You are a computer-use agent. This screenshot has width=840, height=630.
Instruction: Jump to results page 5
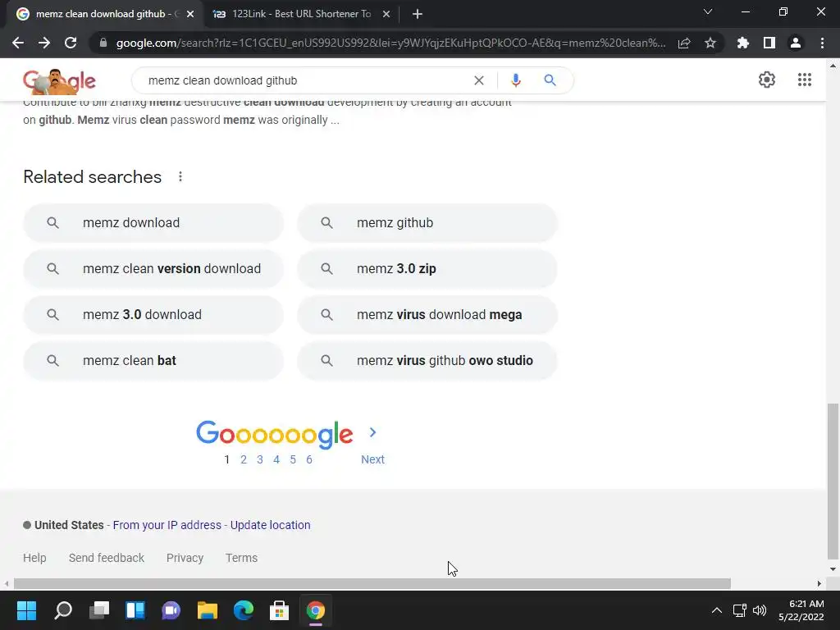tap(293, 459)
